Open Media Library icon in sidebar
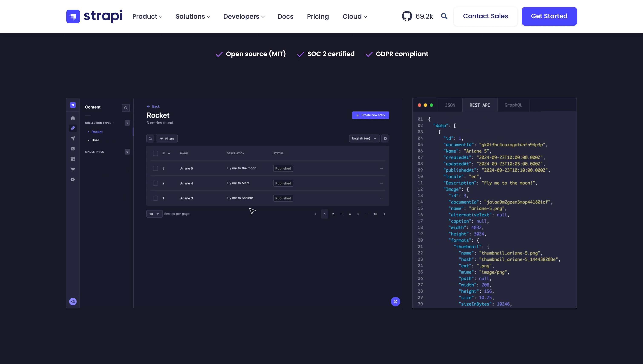 pyautogui.click(x=73, y=149)
